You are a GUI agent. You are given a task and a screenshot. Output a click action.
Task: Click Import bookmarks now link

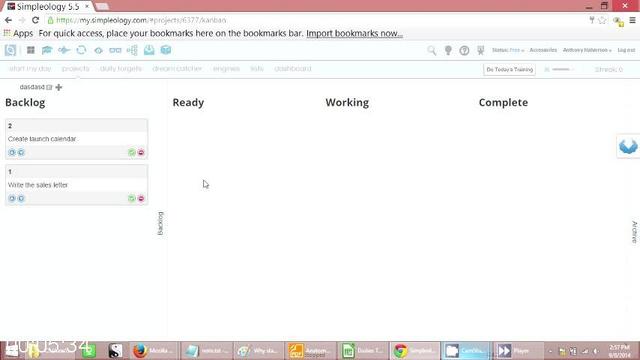[354, 33]
